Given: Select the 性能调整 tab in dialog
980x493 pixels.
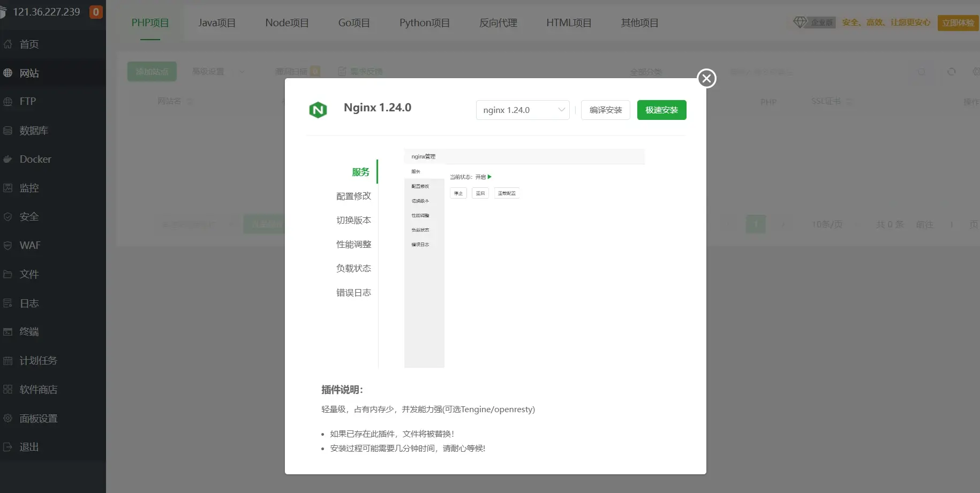Looking at the screenshot, I should click(353, 244).
